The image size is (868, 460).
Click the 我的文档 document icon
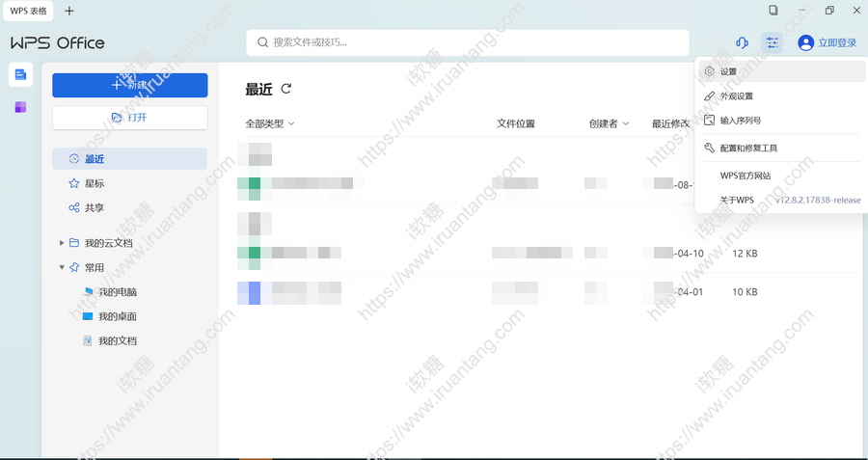point(88,340)
